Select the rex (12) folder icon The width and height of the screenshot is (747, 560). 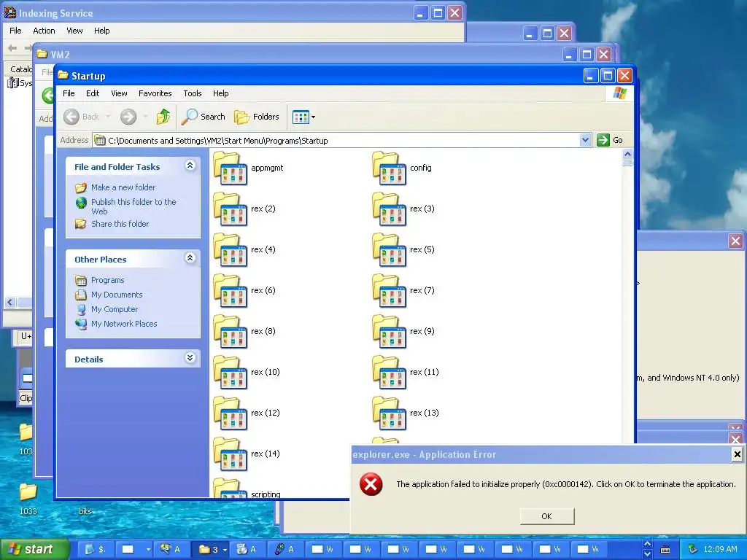tap(230, 413)
